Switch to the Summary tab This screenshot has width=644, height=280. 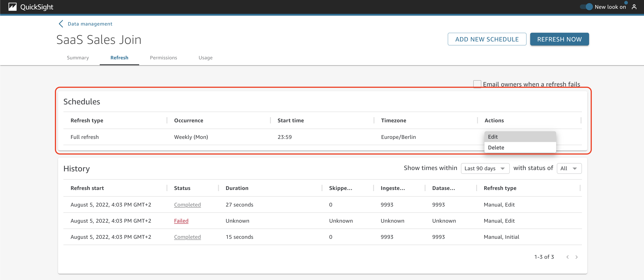pyautogui.click(x=78, y=58)
